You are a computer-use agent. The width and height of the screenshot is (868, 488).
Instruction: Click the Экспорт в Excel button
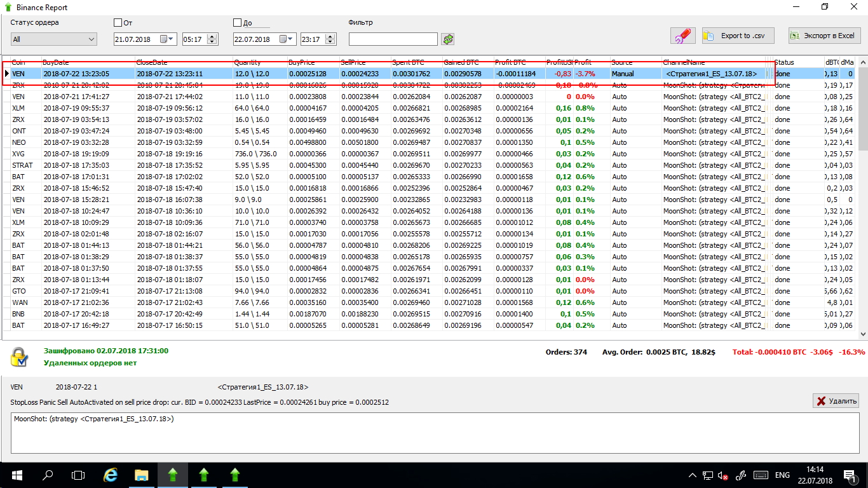pyautogui.click(x=824, y=36)
